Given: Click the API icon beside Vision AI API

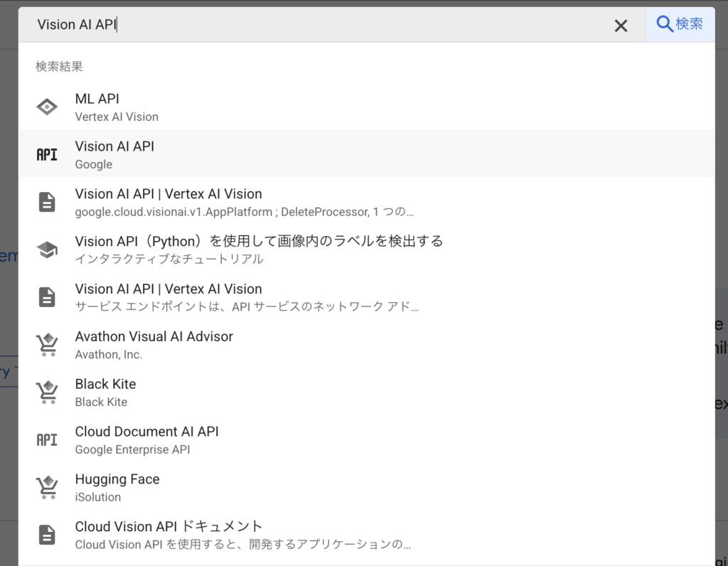Looking at the screenshot, I should (46, 154).
